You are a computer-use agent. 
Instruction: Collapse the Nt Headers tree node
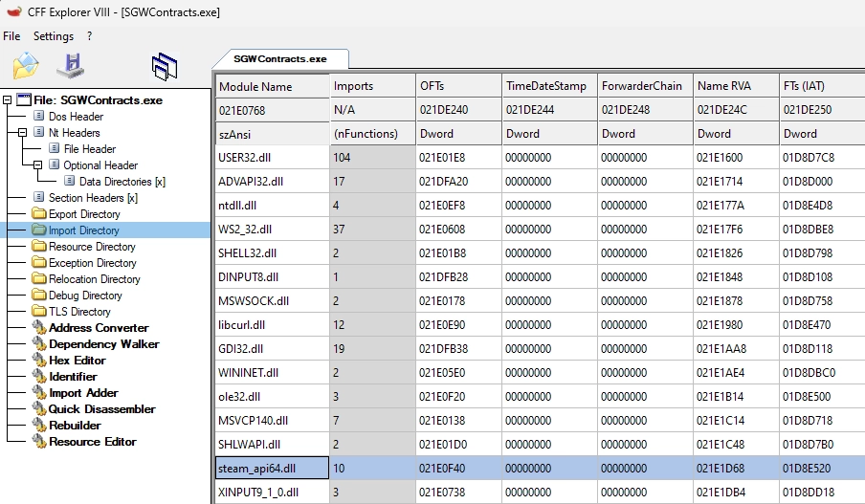23,132
